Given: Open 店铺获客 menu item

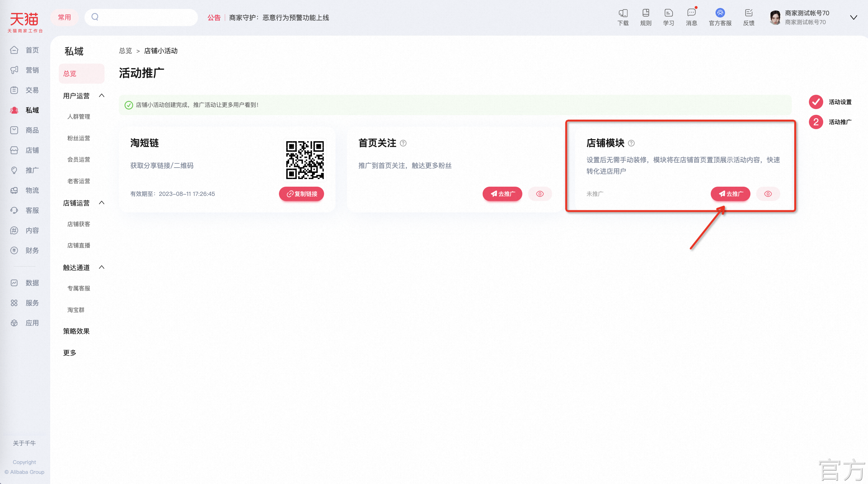Looking at the screenshot, I should click(x=78, y=224).
